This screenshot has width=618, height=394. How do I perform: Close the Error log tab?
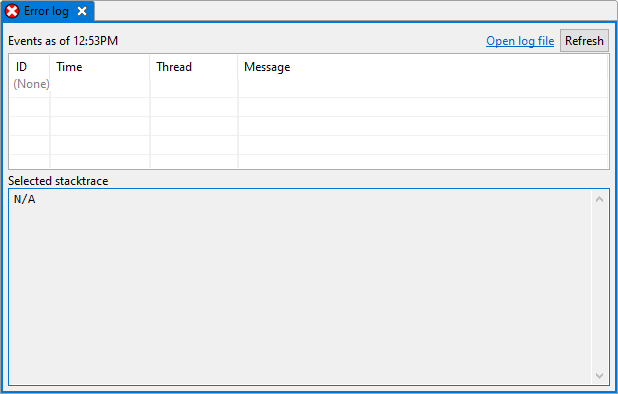point(82,11)
